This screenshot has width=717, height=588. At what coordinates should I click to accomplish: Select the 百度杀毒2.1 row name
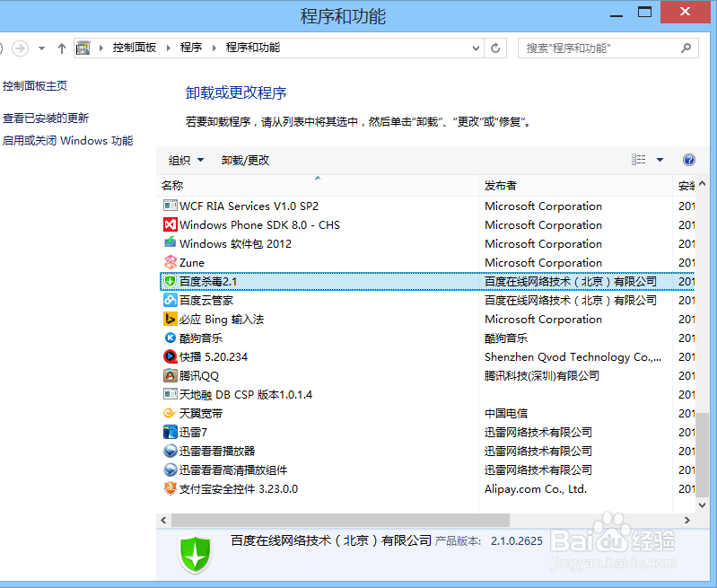(x=208, y=281)
